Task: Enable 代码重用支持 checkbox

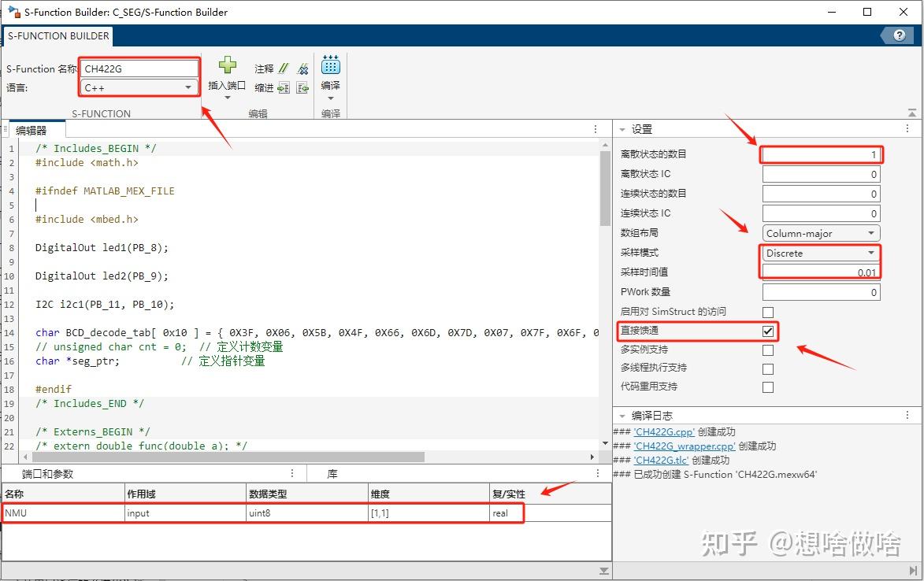Action: (768, 387)
